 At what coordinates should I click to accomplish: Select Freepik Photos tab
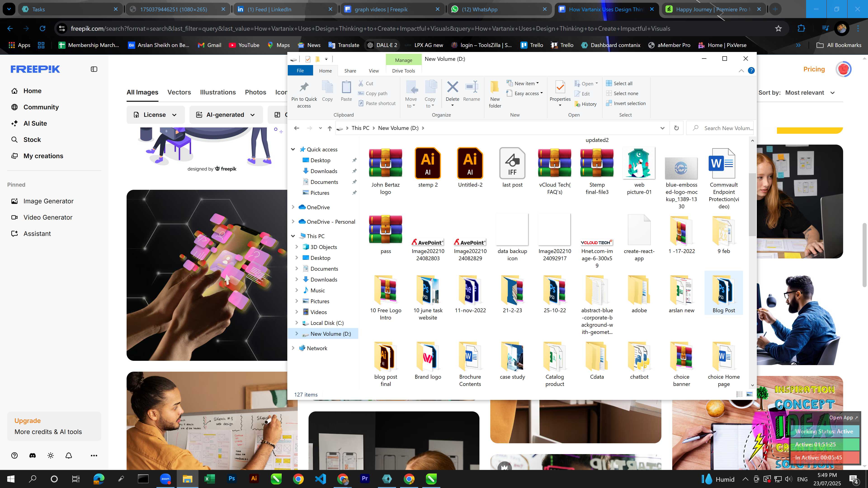click(x=255, y=92)
